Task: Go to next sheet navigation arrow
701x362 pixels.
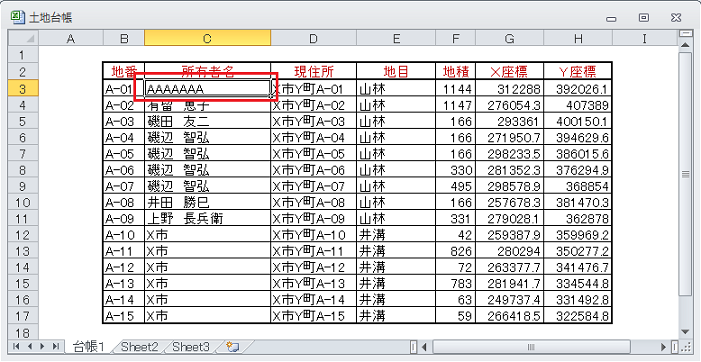Action: [42, 346]
